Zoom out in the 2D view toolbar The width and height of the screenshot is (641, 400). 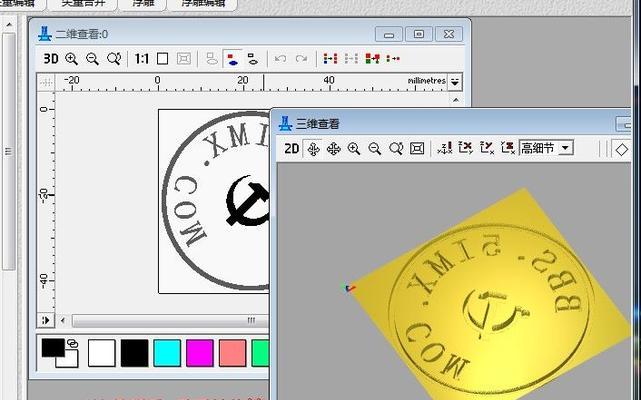(x=92, y=58)
